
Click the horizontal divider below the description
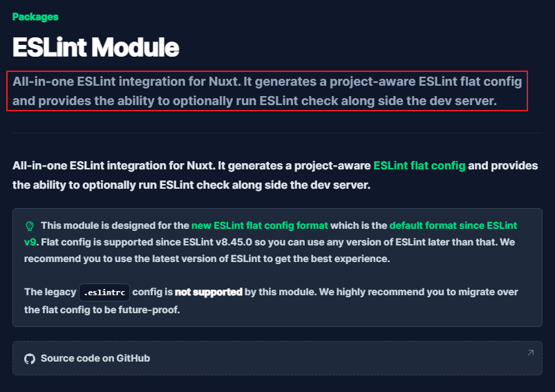tap(277, 133)
